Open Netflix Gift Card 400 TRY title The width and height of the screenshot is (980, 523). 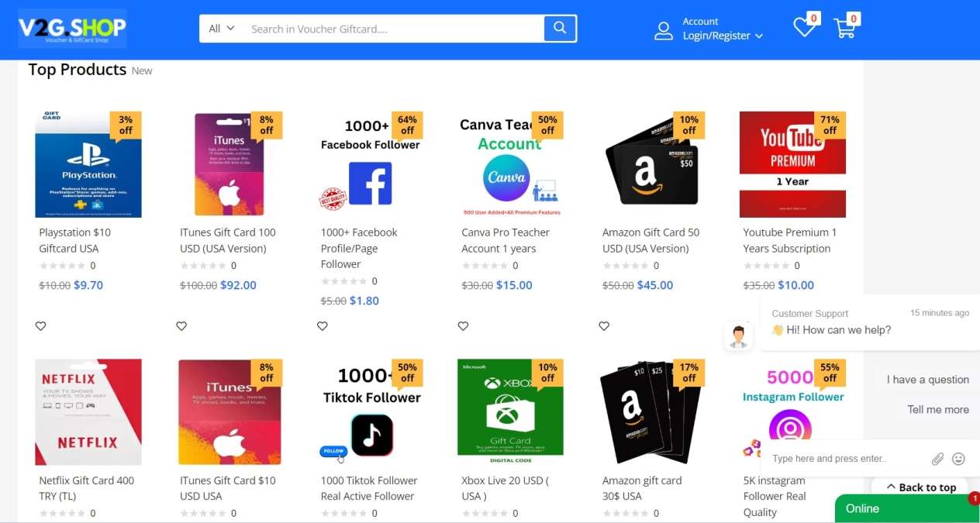coord(86,488)
